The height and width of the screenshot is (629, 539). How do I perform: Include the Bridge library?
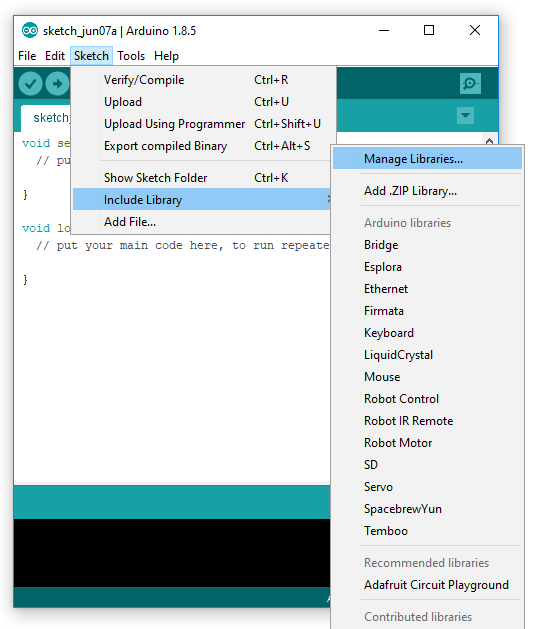pos(428,245)
